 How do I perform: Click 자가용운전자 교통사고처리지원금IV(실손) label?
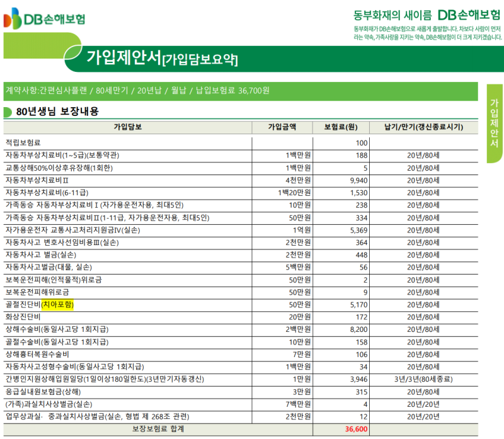72,230
